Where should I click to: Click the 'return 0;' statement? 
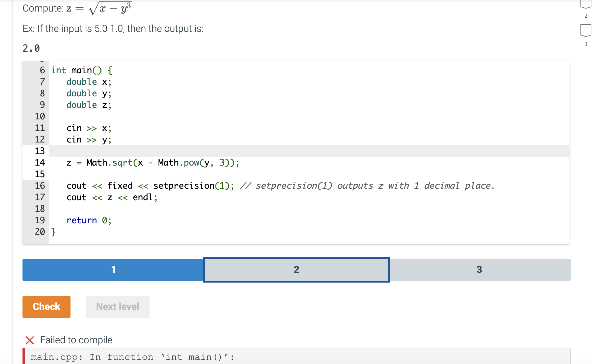point(89,220)
